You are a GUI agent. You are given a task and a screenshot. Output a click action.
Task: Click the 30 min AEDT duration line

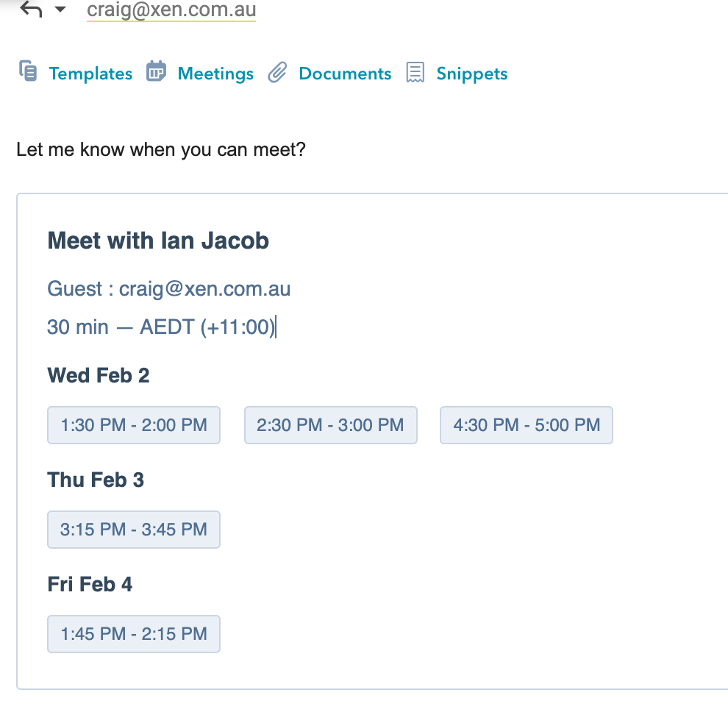point(161,327)
